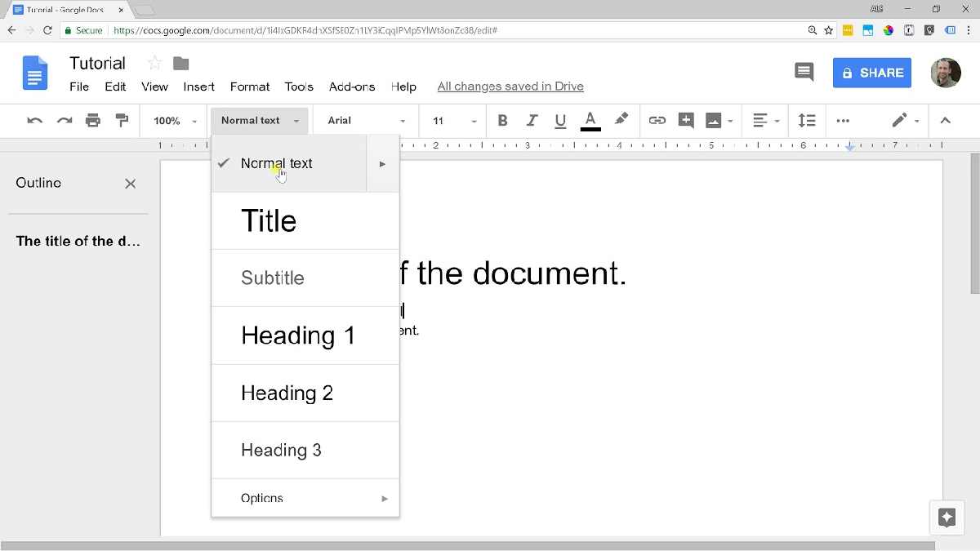Open the File menu

(x=79, y=87)
